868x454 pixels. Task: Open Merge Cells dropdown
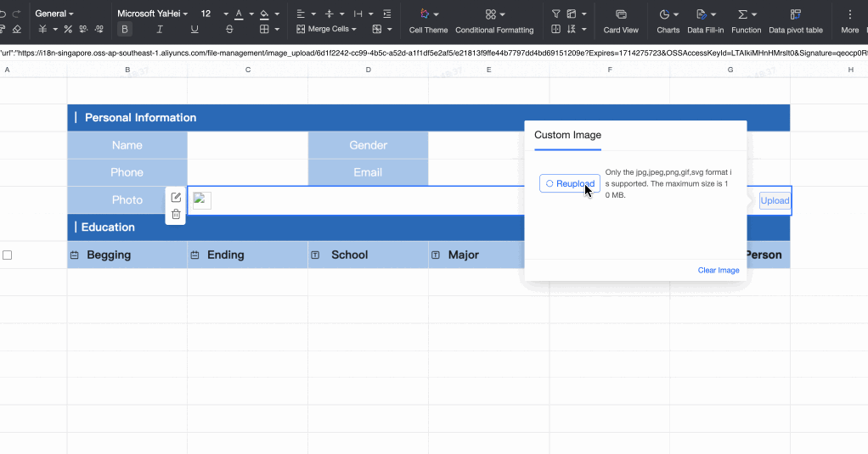(327, 29)
